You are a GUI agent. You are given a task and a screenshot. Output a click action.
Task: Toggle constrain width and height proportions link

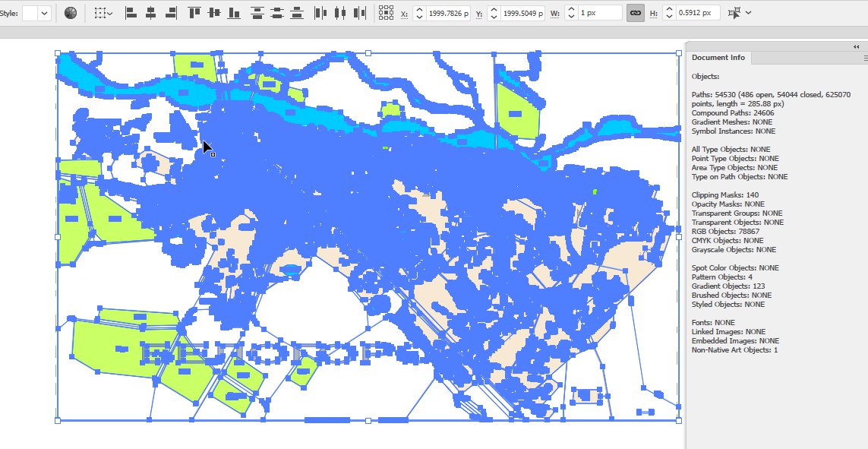click(635, 13)
